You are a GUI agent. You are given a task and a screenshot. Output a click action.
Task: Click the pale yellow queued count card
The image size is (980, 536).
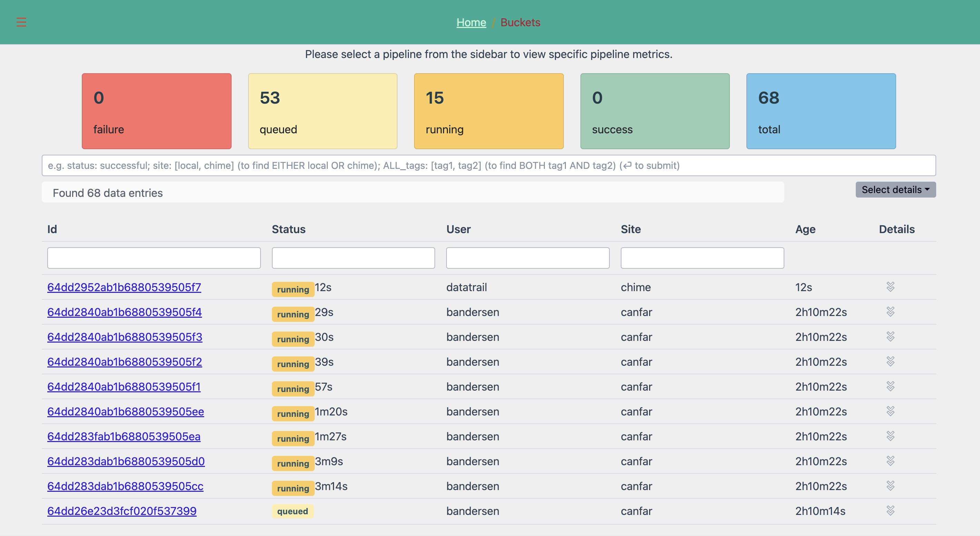pos(323,111)
